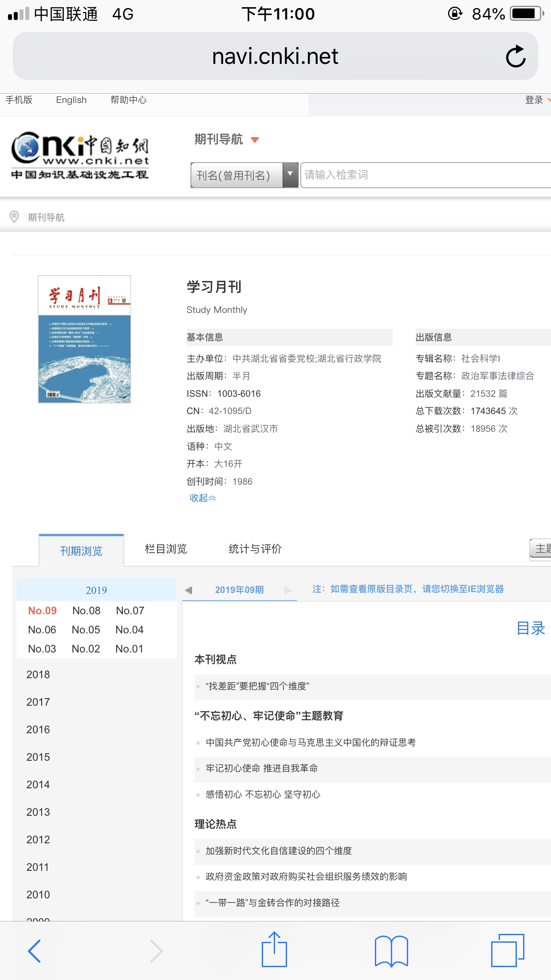Select issue No.07
Image resolution: width=551 pixels, height=980 pixels.
point(130,611)
